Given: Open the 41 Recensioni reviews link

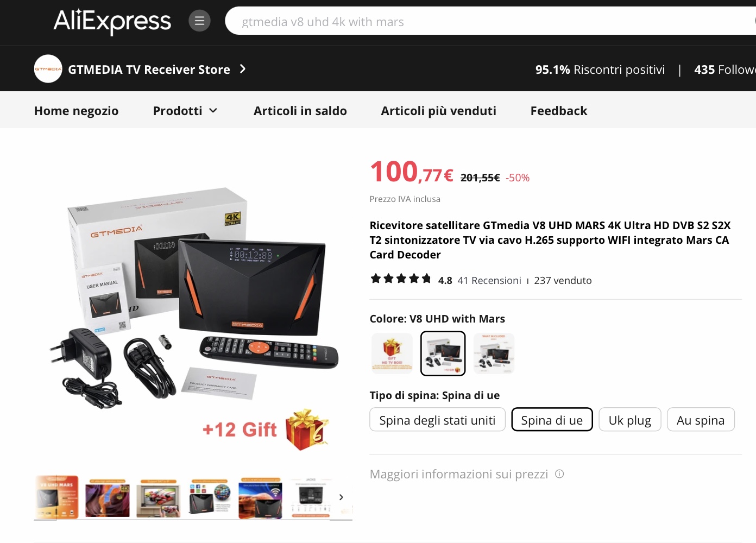Looking at the screenshot, I should pos(489,280).
